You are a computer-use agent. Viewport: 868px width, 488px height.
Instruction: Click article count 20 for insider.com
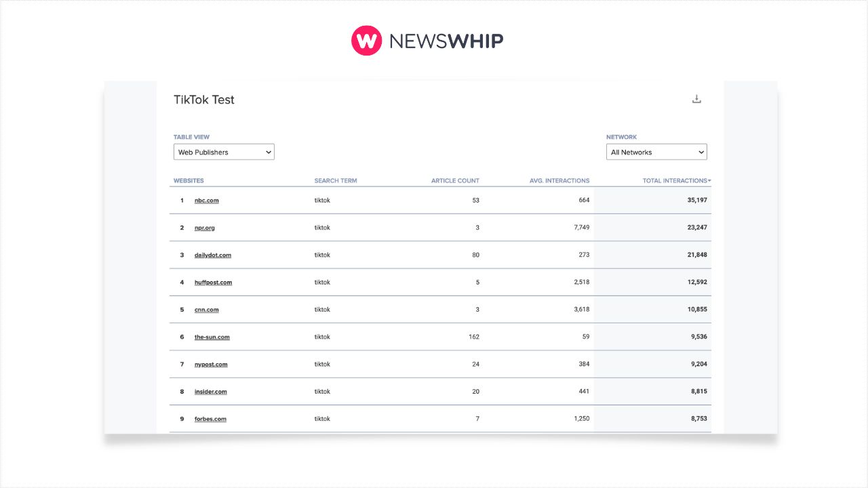(x=475, y=391)
